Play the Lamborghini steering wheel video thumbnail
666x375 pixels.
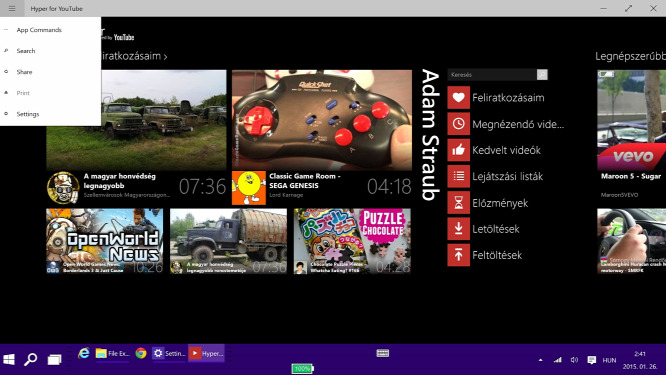(x=632, y=241)
